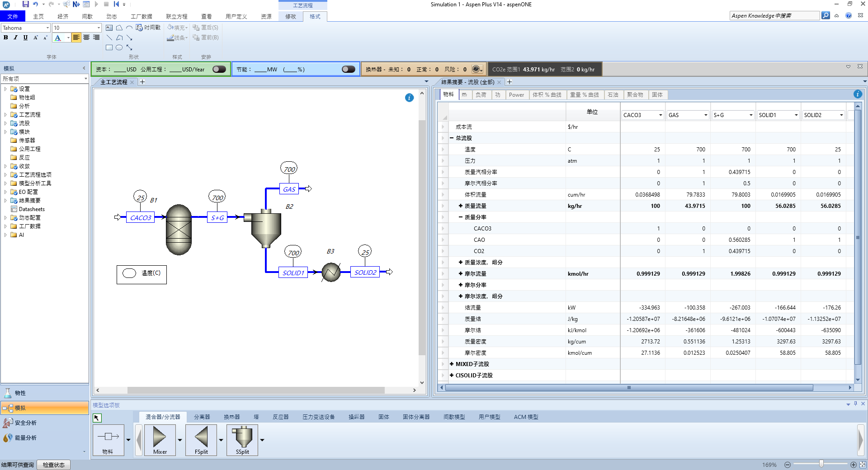The height and width of the screenshot is (470, 868).
Task: Click in the Aspen Knowledge search field
Action: pyautogui.click(x=774, y=15)
